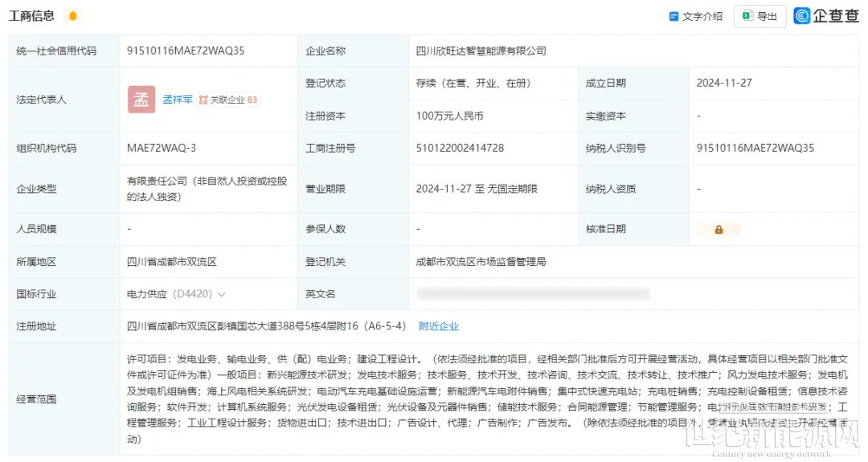Click the 组织机构代码 value MAE72WAQ-3

pos(162,148)
